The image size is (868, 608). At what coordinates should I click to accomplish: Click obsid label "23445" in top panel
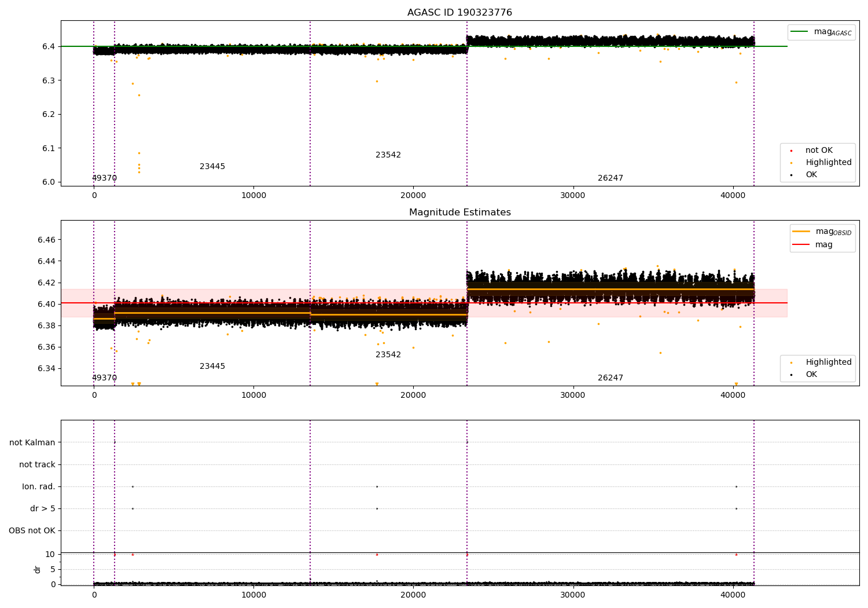tap(212, 167)
